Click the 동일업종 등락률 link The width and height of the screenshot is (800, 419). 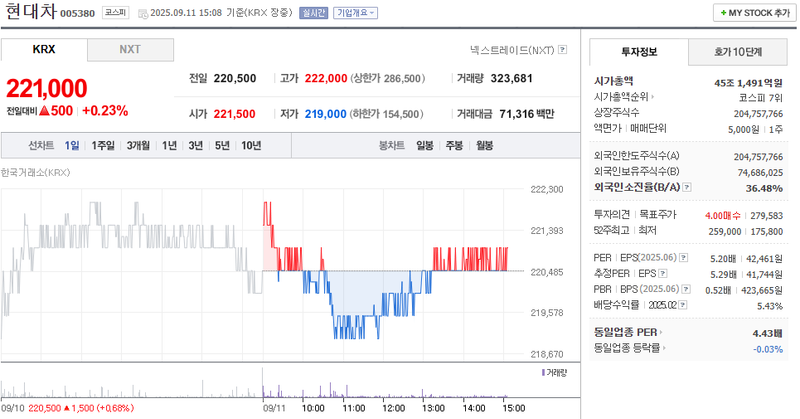pos(627,348)
